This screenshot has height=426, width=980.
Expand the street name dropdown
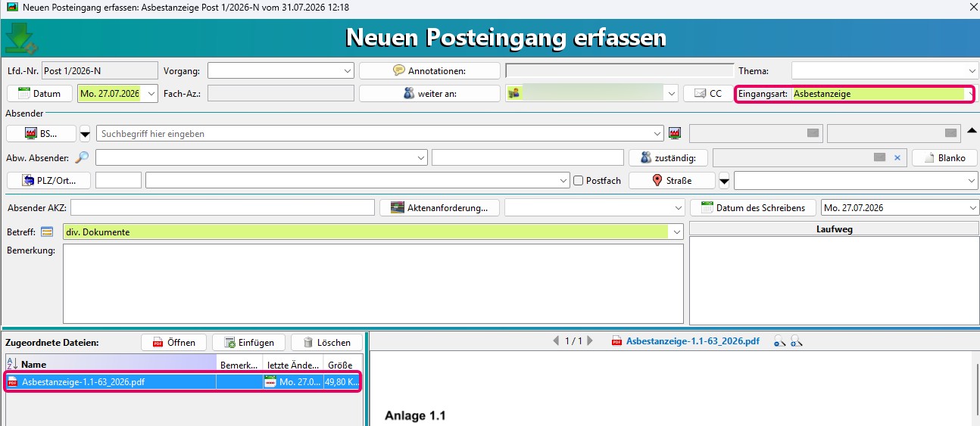coord(972,181)
